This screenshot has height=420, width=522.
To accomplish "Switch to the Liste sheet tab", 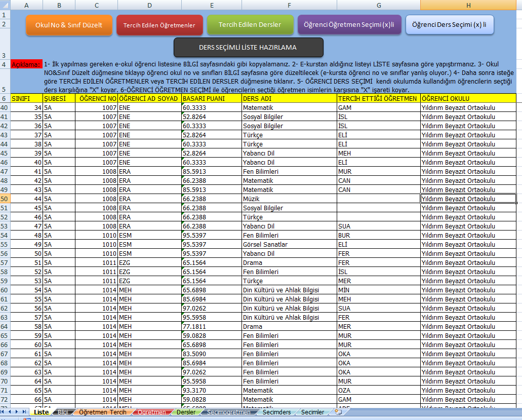I will [42, 412].
